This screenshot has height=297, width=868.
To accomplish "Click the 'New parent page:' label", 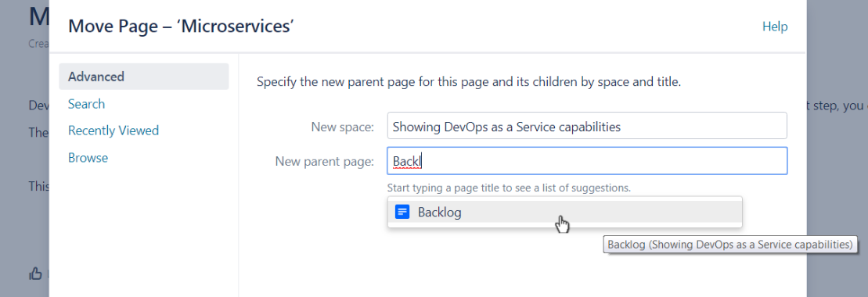I will click(325, 162).
